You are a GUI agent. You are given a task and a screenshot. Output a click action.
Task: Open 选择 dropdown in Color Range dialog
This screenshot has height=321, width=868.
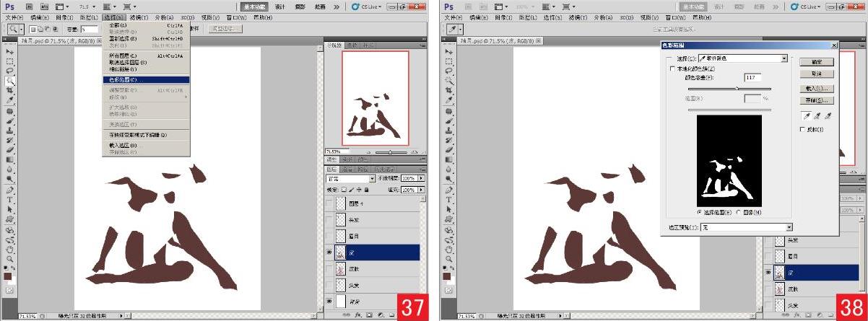742,58
